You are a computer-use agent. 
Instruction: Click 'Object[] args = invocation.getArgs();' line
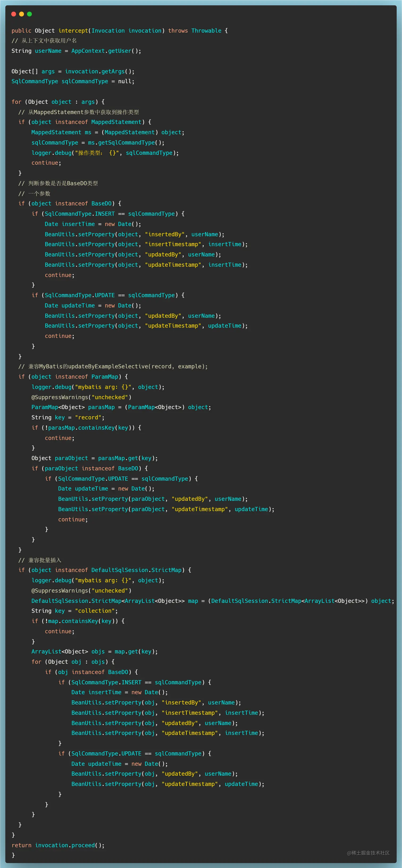(73, 72)
